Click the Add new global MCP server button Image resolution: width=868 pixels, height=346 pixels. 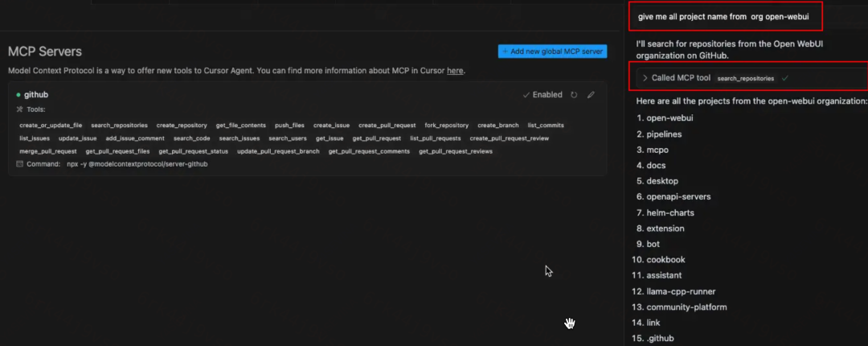pyautogui.click(x=552, y=51)
